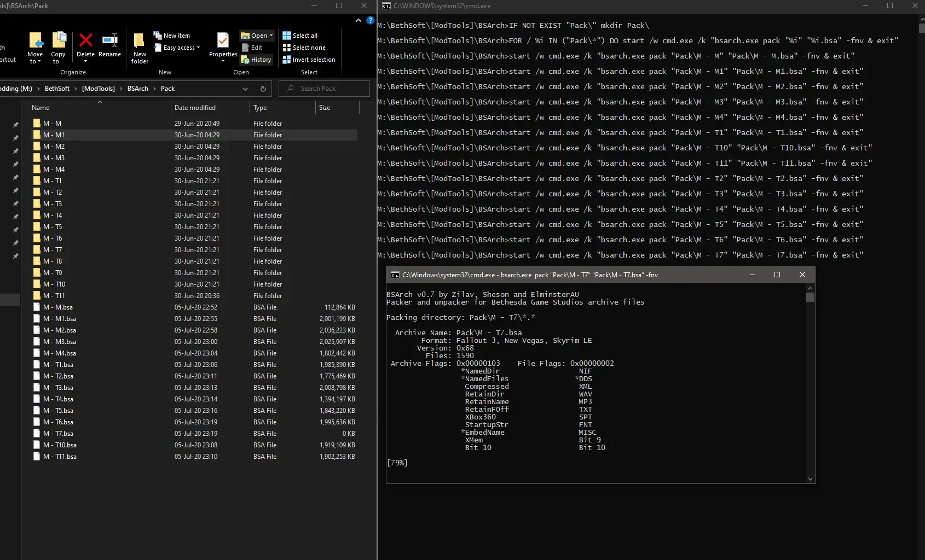Select the M - T5 folder icon
The height and width of the screenshot is (560, 925).
tap(37, 227)
